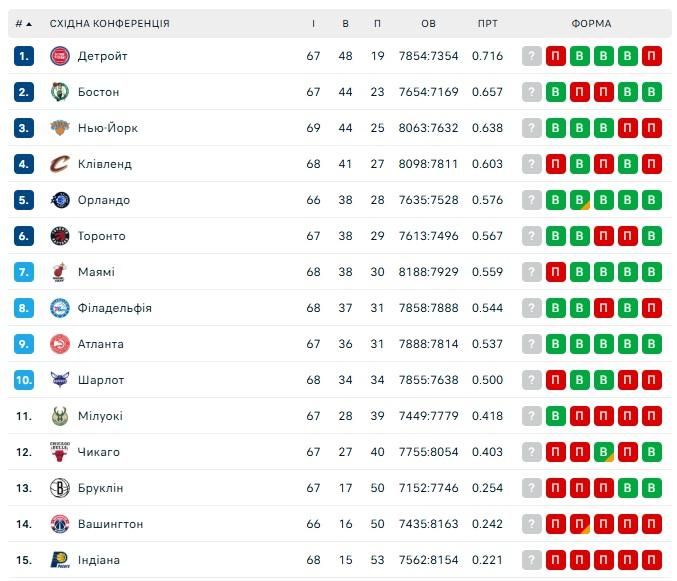
Task: Click the Boston Celtics team logo
Action: click(x=60, y=92)
